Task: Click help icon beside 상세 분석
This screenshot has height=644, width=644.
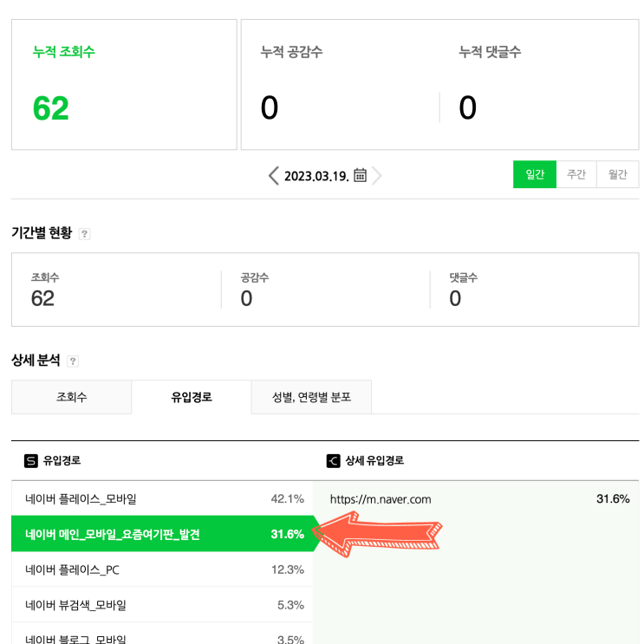Action: pos(73,361)
